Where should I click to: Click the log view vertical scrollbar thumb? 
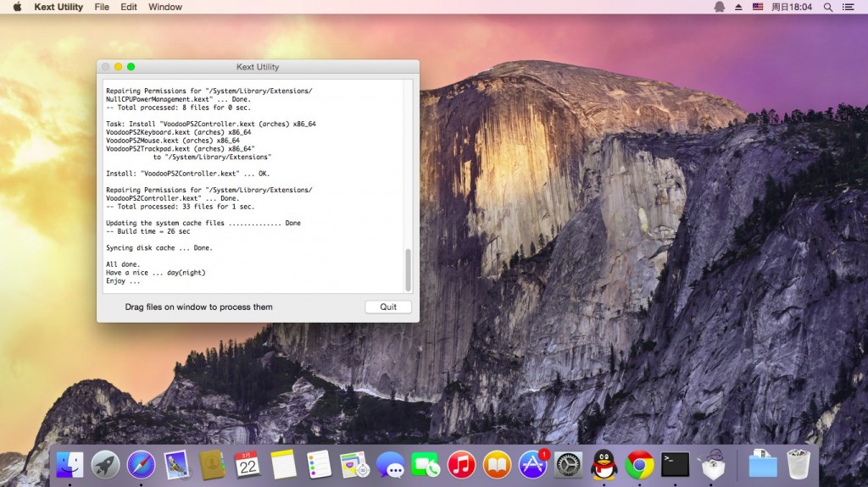[408, 269]
